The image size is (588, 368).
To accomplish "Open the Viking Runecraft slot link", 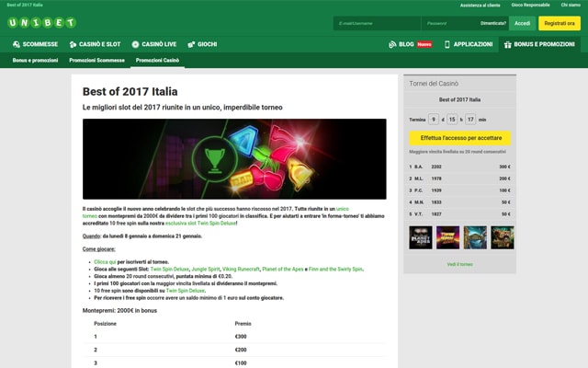I will [241, 270].
